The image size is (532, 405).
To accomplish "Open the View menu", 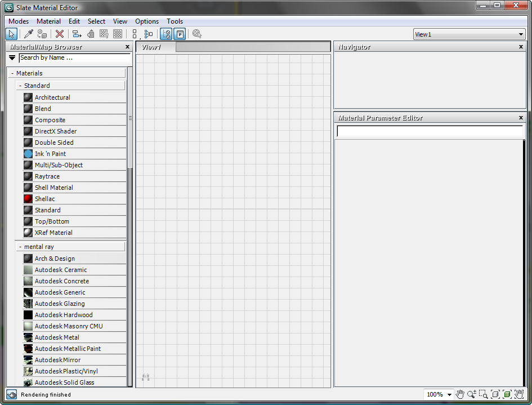I will 120,21.
